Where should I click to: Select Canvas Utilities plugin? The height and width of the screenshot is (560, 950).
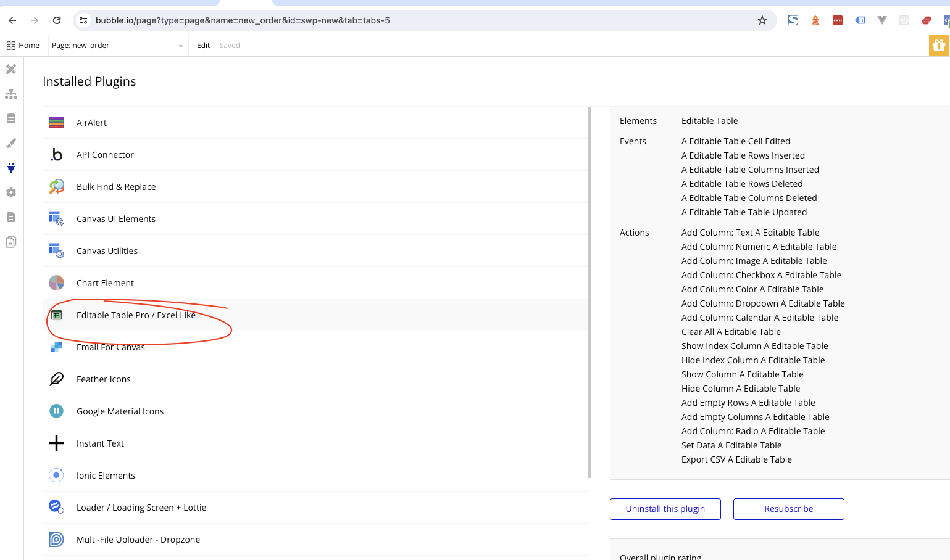coord(315,251)
